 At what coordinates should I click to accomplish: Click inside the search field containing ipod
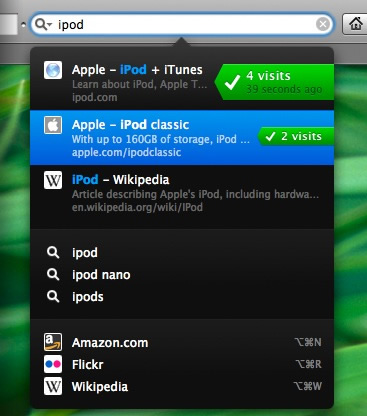pyautogui.click(x=182, y=24)
